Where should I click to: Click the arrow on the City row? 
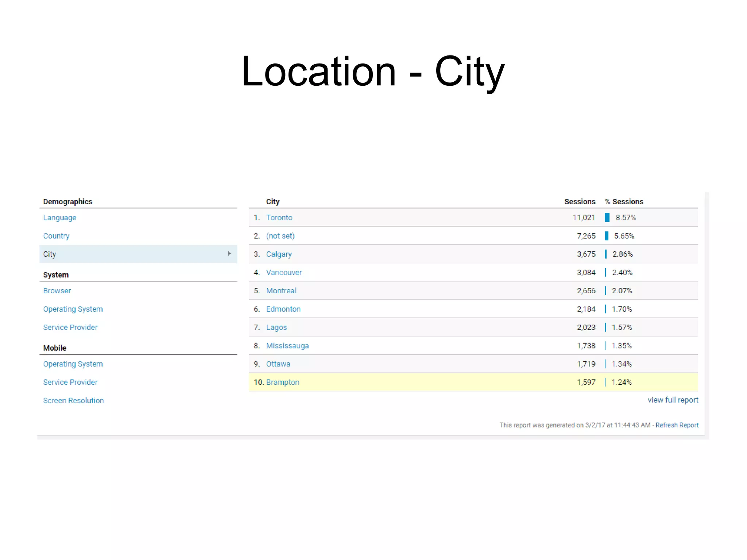(229, 254)
